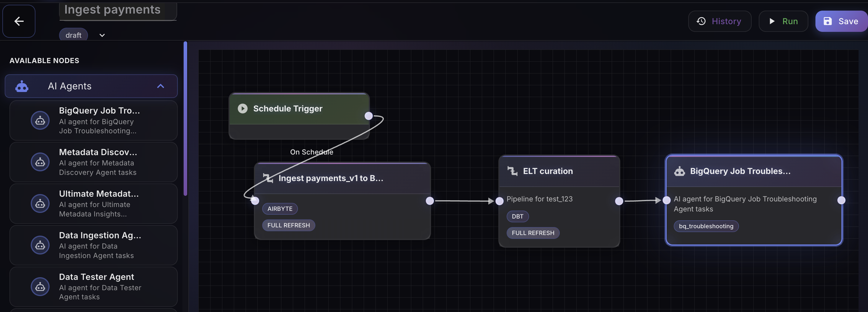Click the robot icon on the AI Agents header

point(22,86)
